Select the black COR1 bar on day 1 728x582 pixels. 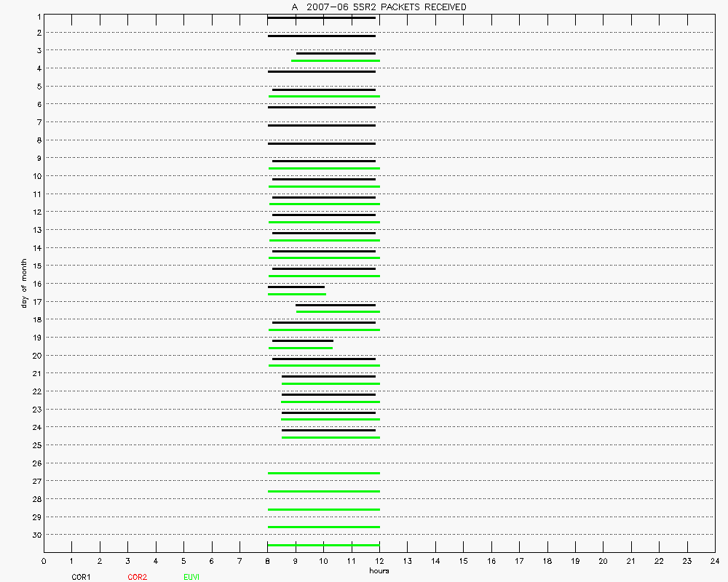(321, 17)
